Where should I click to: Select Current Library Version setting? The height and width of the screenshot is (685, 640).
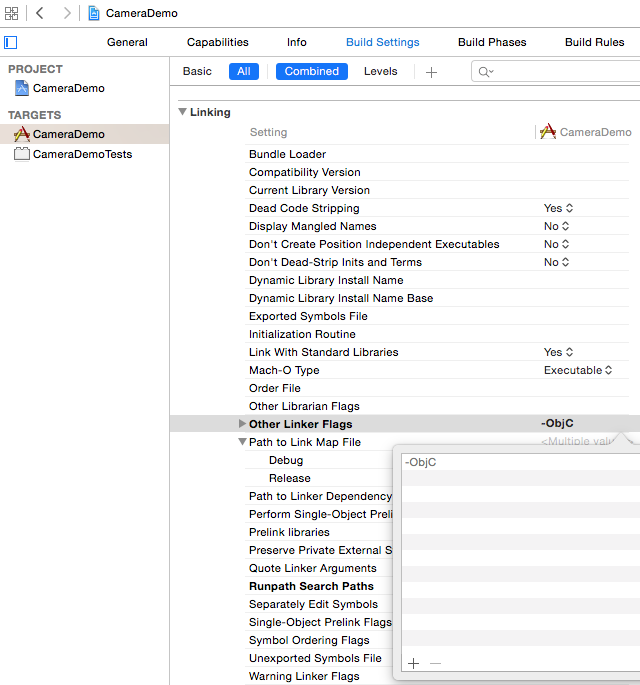[309, 190]
